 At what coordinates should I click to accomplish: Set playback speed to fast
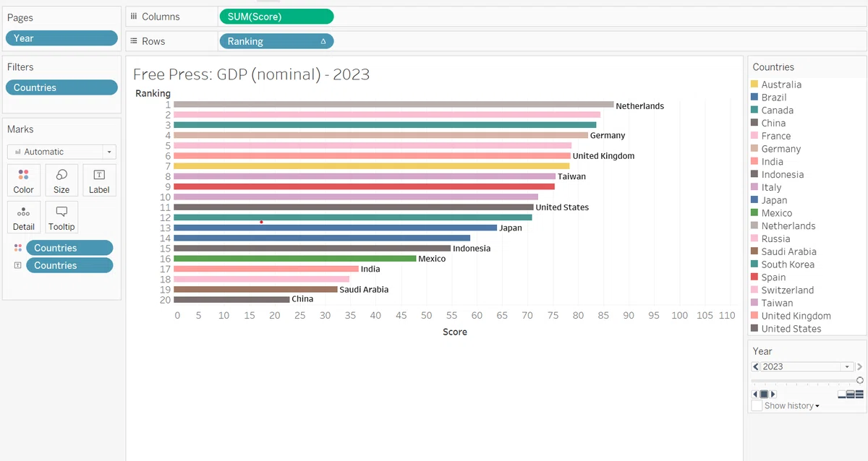click(x=859, y=394)
